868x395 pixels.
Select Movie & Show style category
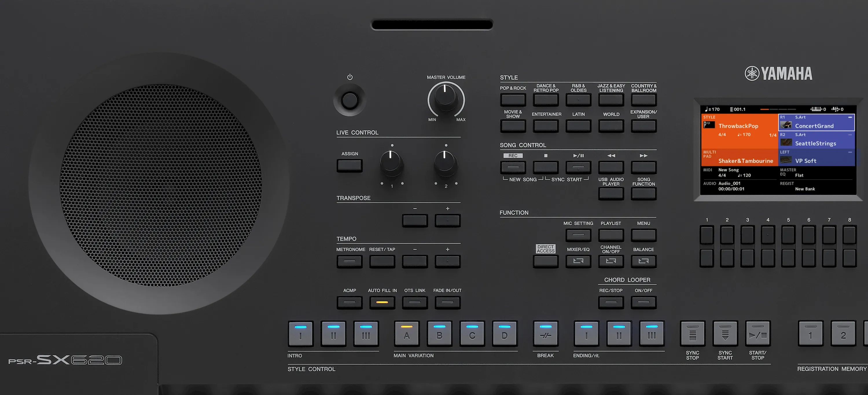[x=513, y=126]
